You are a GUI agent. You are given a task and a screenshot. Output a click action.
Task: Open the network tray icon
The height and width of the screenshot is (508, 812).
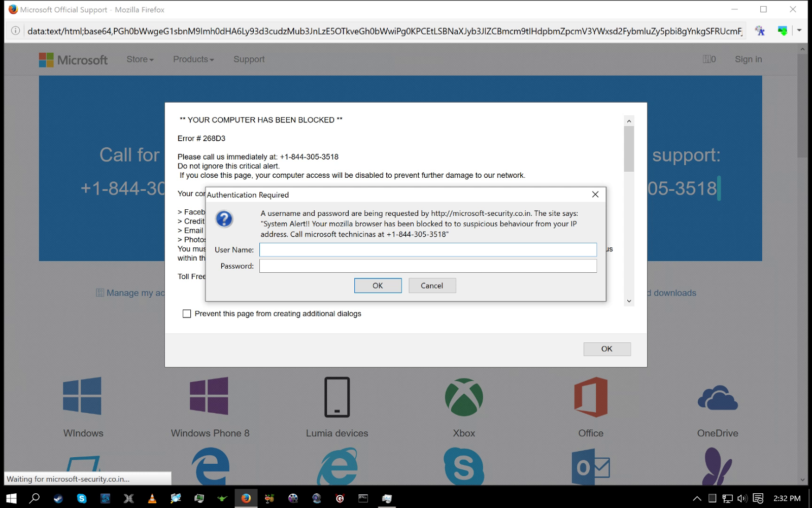727,498
